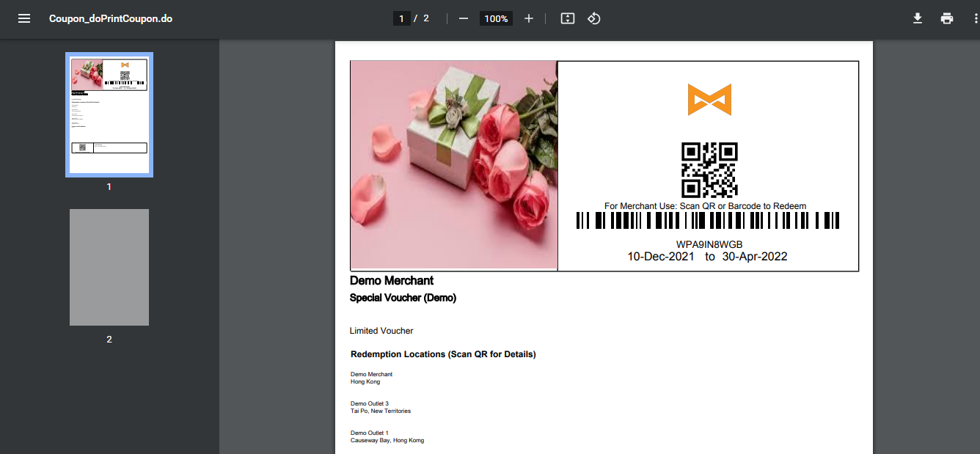Click the 'Causeway Bay, Hong Komg' address
The width and height of the screenshot is (980, 454).
(387, 440)
